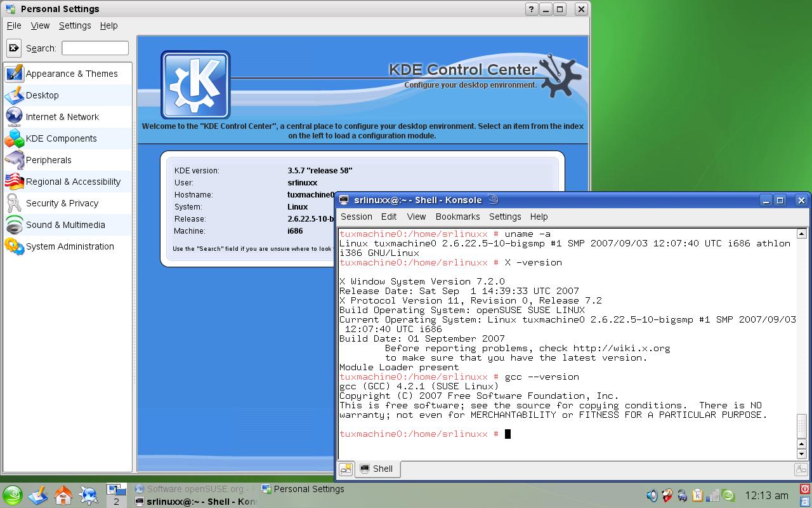Open the View menu in Konsole
Screen dimensions: 812x508
416,217
